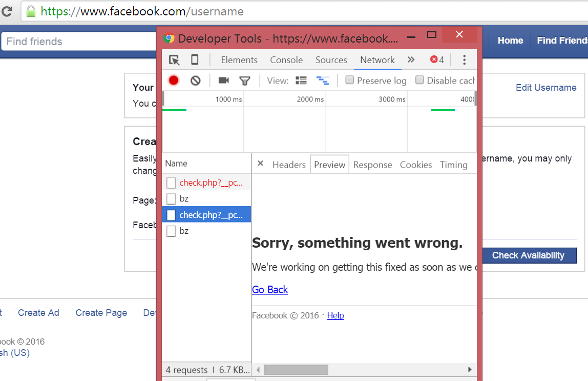Viewport: 588px width, 381px height.
Task: Click the 2000 ms timeline marker
Action: click(310, 99)
